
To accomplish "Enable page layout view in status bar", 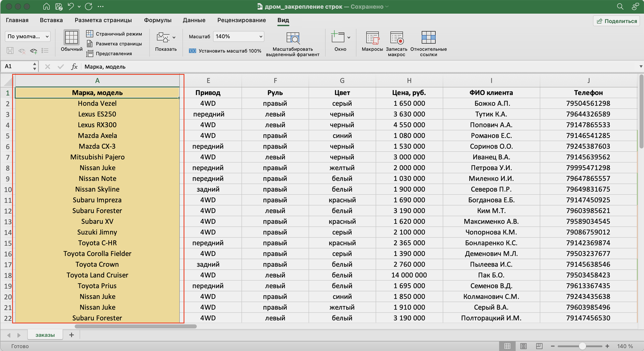I will click(x=524, y=346).
